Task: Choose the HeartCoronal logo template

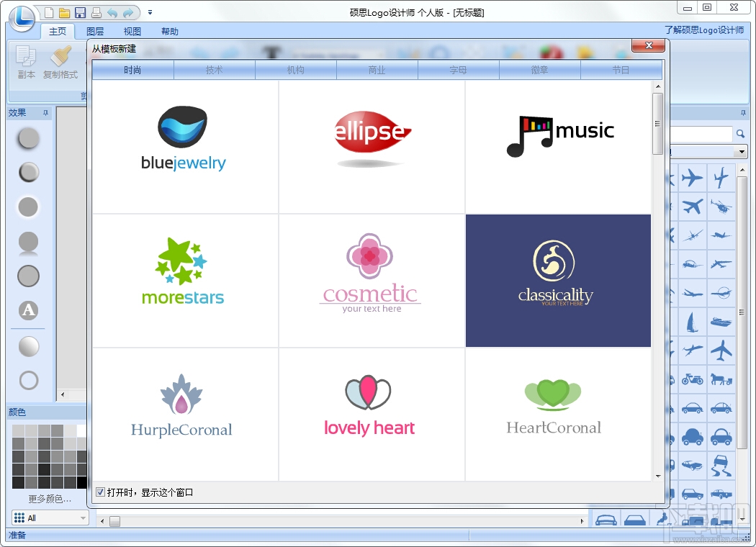Action: pos(558,415)
